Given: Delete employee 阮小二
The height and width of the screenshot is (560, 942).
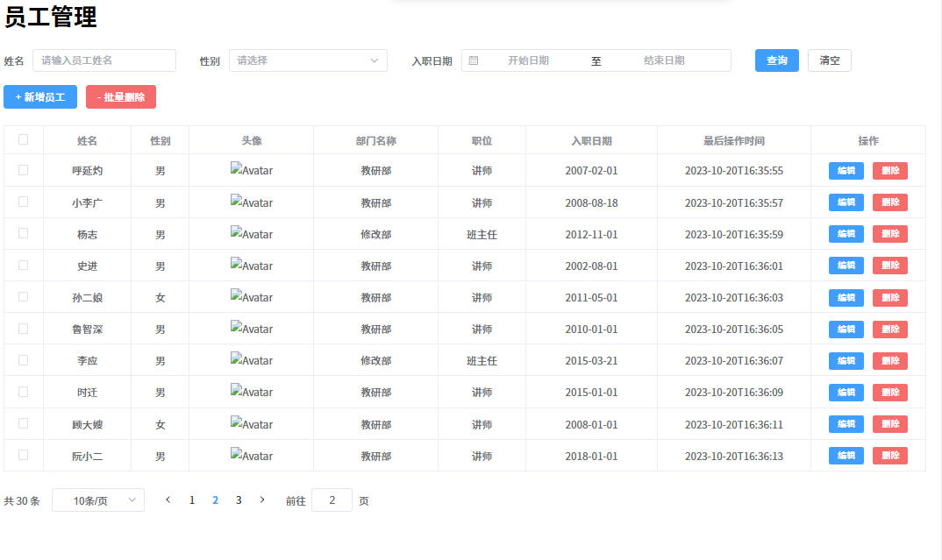Looking at the screenshot, I should [889, 456].
